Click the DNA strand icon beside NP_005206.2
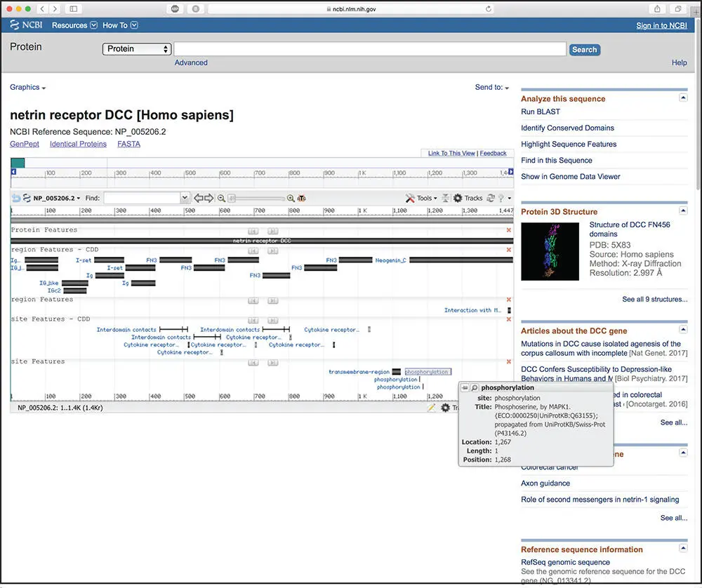The image size is (702, 588). pos(27,198)
